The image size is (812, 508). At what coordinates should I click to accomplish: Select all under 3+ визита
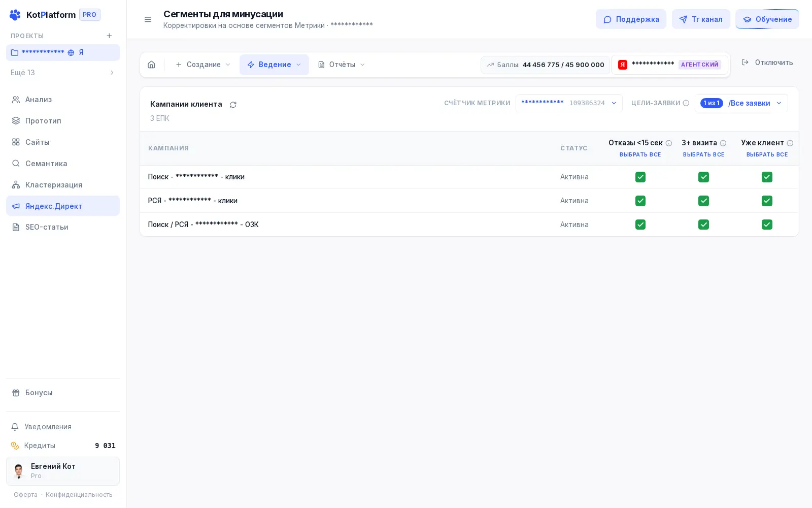point(703,154)
